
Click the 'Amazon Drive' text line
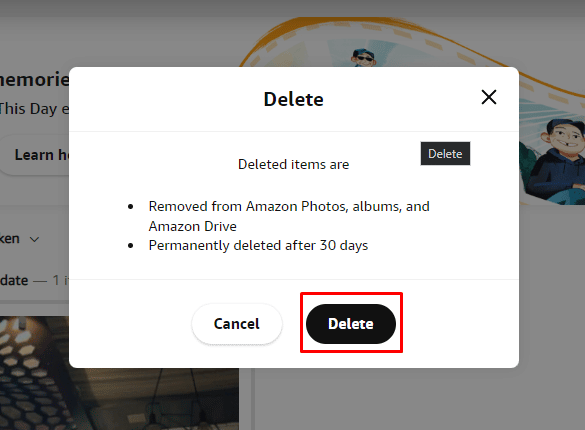click(193, 226)
